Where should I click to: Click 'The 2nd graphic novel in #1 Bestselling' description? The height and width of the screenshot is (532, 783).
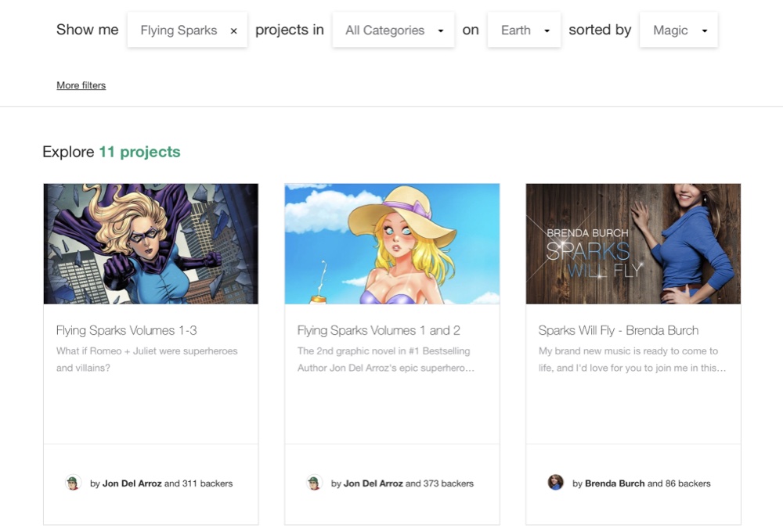click(x=386, y=359)
